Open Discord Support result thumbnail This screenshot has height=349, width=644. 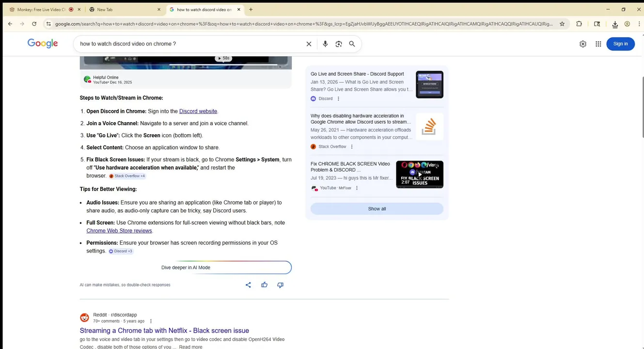point(429,84)
